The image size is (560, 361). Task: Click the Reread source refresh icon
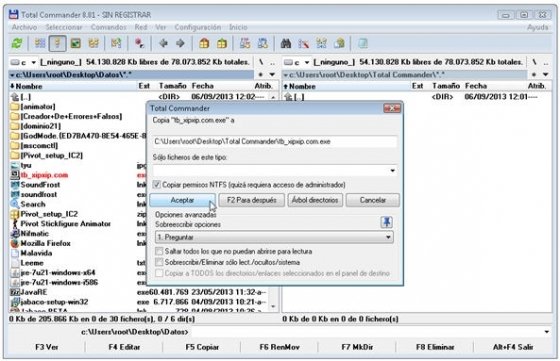[x=16, y=43]
